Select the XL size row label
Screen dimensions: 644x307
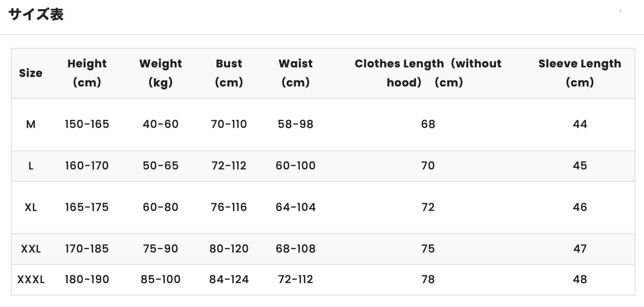[x=31, y=208]
